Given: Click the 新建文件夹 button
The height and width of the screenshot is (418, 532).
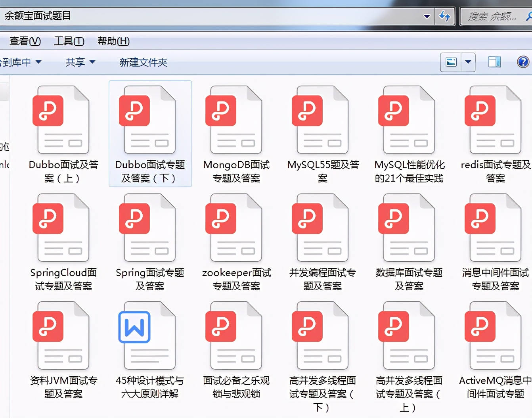Looking at the screenshot, I should pos(144,62).
